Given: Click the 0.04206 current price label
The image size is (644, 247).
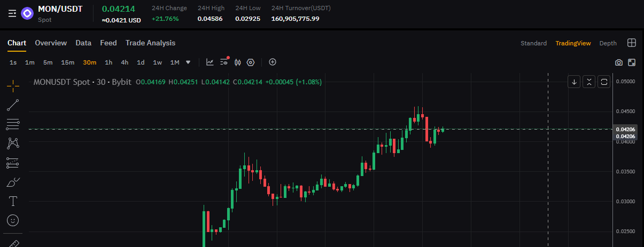Looking at the screenshot, I should click(x=626, y=130).
